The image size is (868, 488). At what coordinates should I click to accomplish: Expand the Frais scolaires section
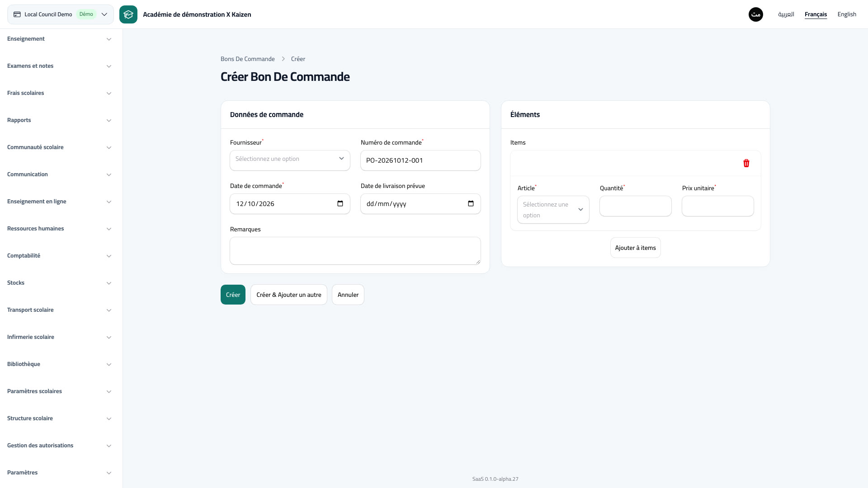(60, 93)
